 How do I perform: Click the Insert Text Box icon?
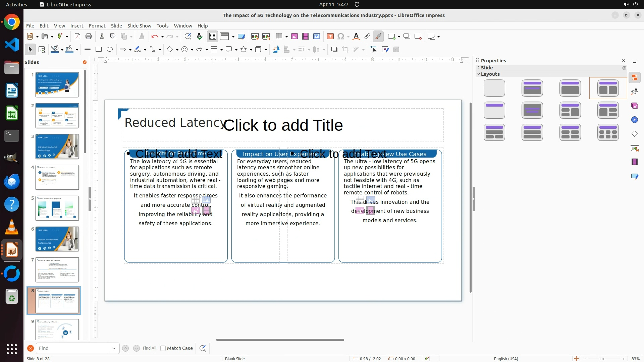[330, 37]
